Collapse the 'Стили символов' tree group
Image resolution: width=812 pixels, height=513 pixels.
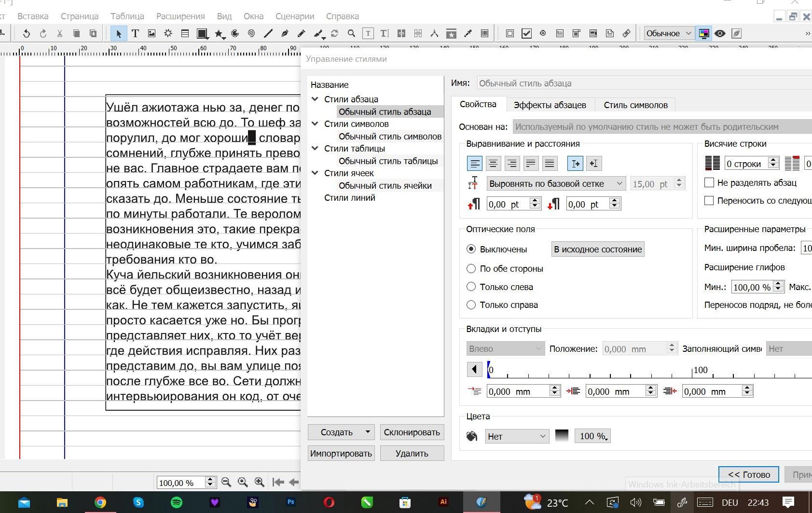315,124
